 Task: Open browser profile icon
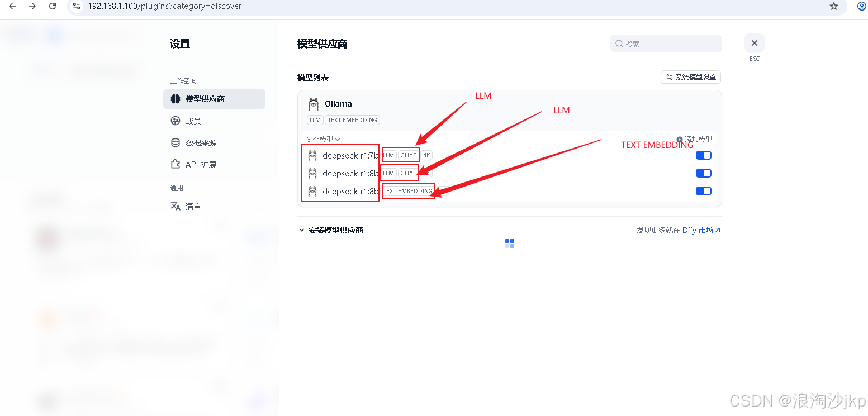point(861,6)
